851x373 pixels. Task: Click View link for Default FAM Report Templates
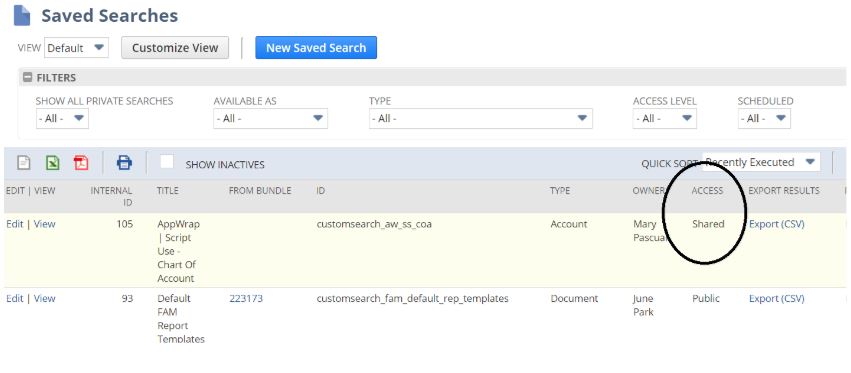45,298
